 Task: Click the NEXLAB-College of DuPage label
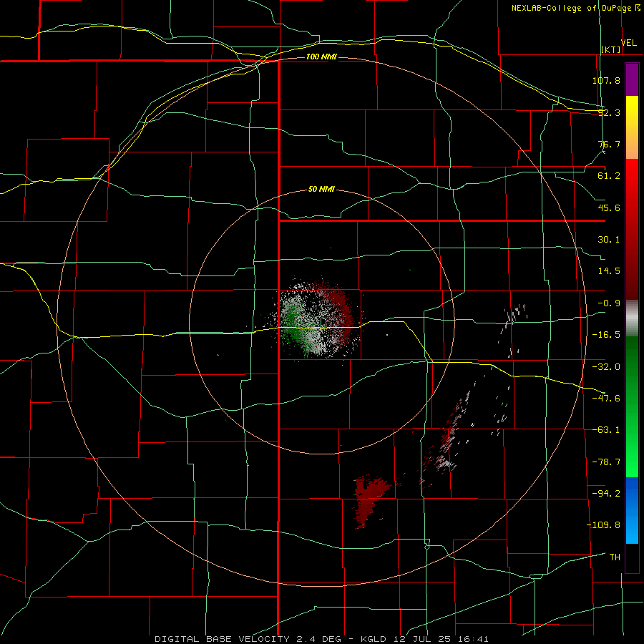[x=575, y=8]
